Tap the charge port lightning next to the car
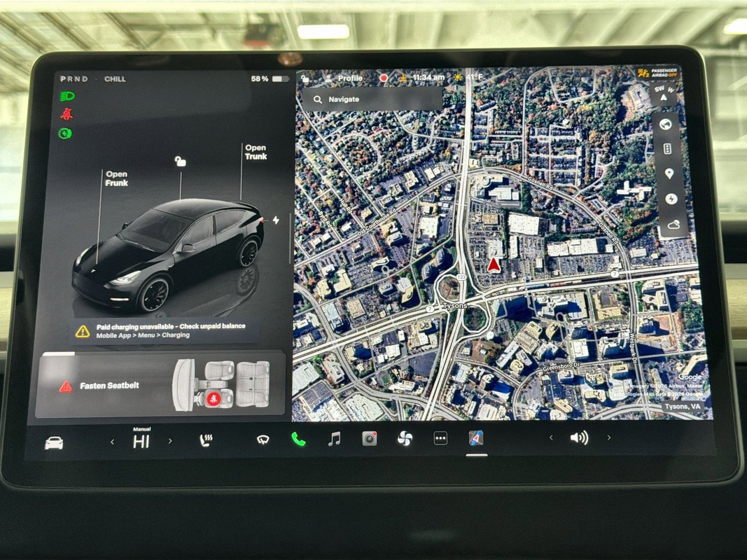The height and width of the screenshot is (560, 747). pos(276,221)
